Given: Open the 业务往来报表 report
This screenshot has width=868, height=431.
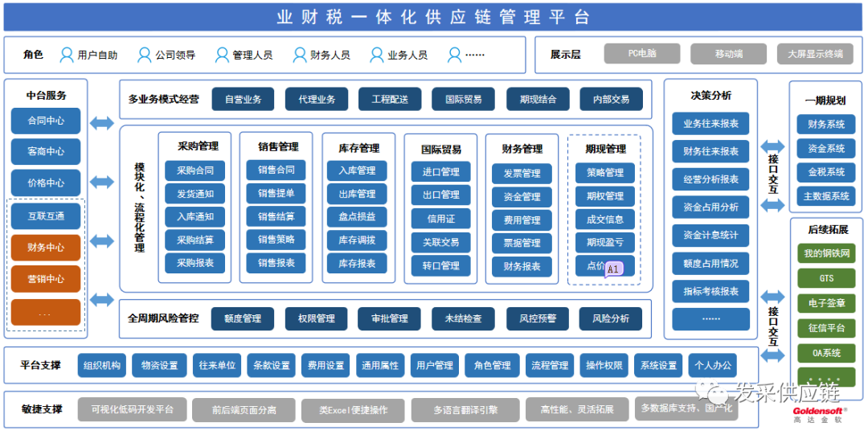Looking at the screenshot, I should (x=711, y=124).
